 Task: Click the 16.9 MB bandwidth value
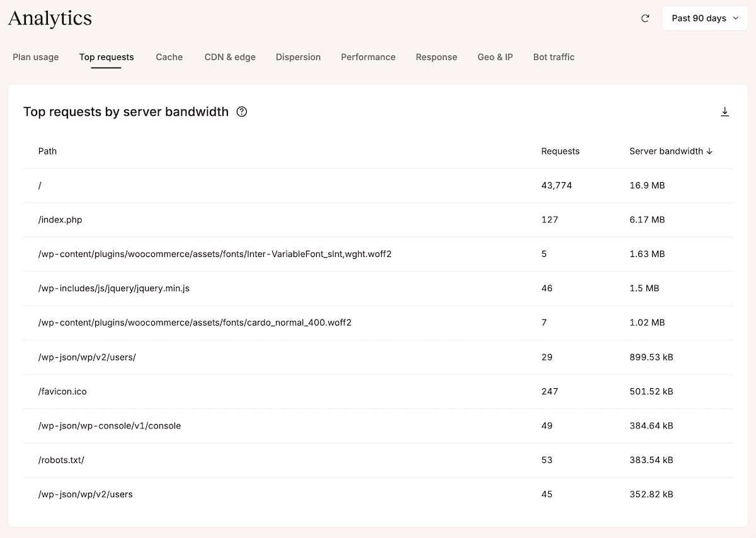pyautogui.click(x=647, y=186)
